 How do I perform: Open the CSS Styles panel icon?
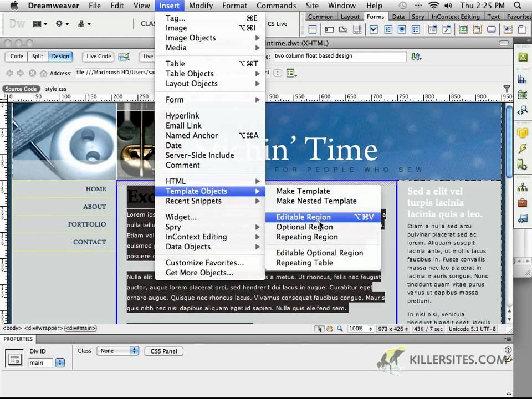click(523, 80)
